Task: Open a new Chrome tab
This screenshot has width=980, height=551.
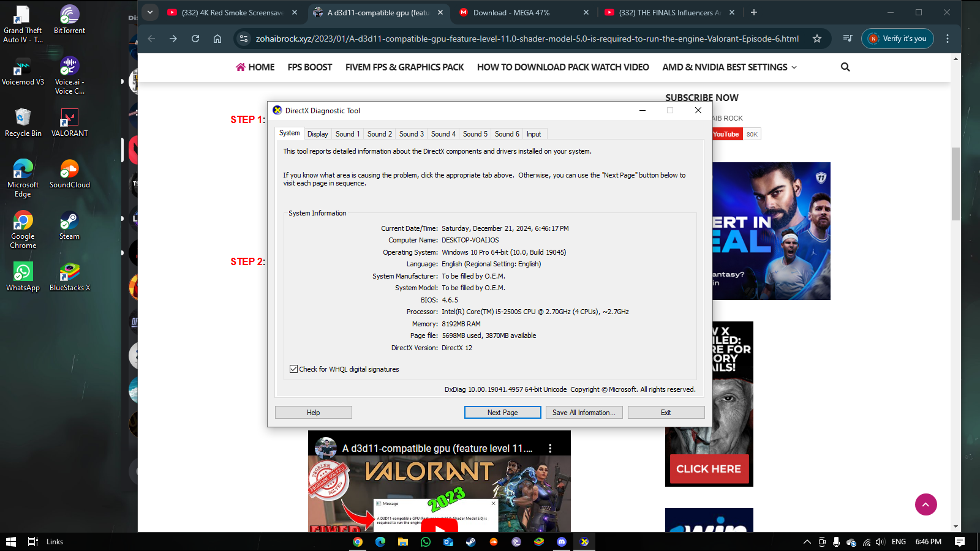Action: [754, 12]
